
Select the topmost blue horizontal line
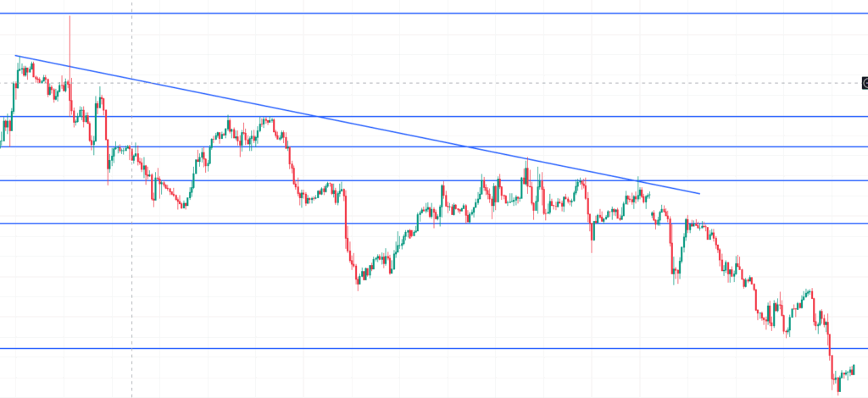click(424, 14)
